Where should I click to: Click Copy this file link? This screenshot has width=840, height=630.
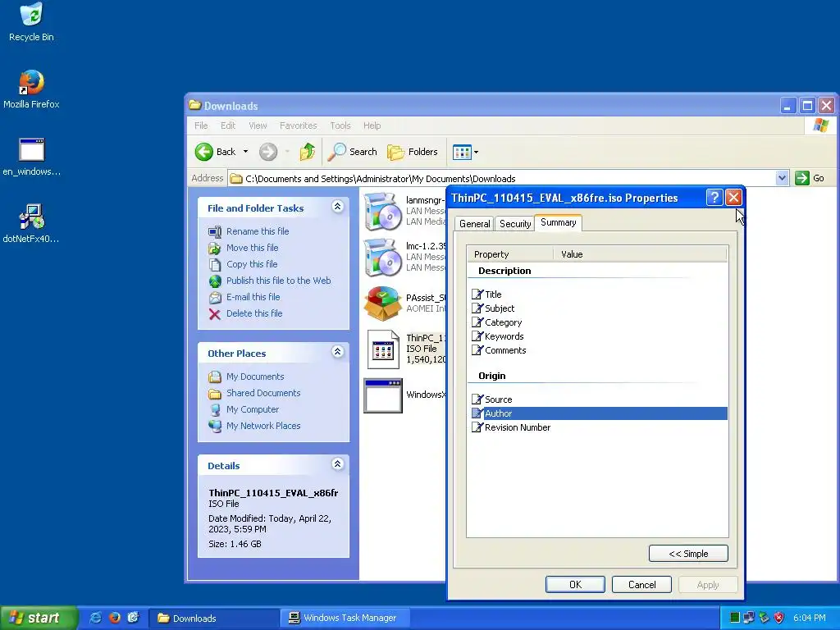[252, 264]
